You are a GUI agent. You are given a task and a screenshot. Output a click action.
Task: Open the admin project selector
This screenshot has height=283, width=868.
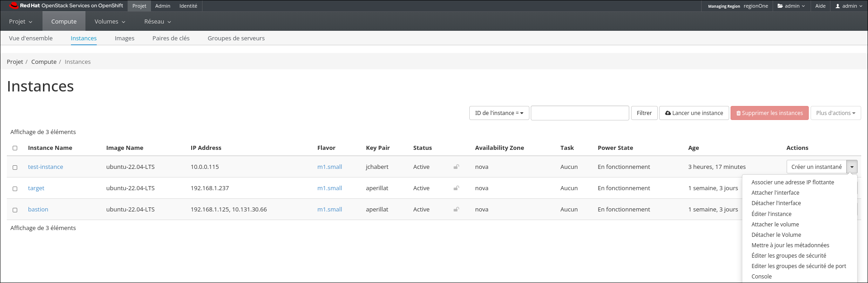791,6
